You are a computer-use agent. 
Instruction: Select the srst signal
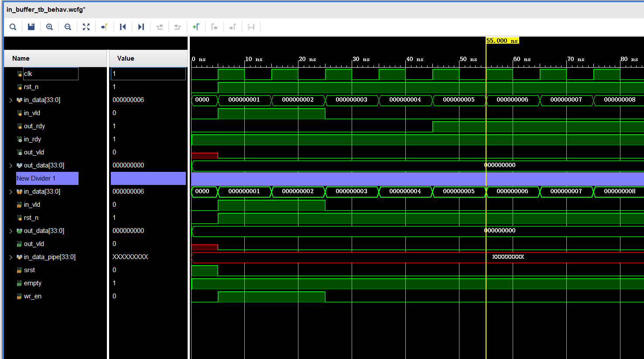(29, 270)
